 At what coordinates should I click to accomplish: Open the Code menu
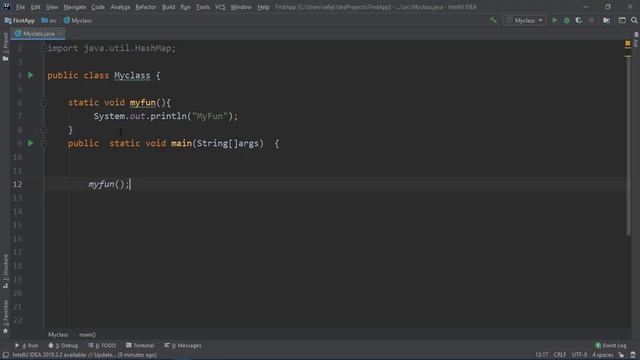pyautogui.click(x=98, y=7)
